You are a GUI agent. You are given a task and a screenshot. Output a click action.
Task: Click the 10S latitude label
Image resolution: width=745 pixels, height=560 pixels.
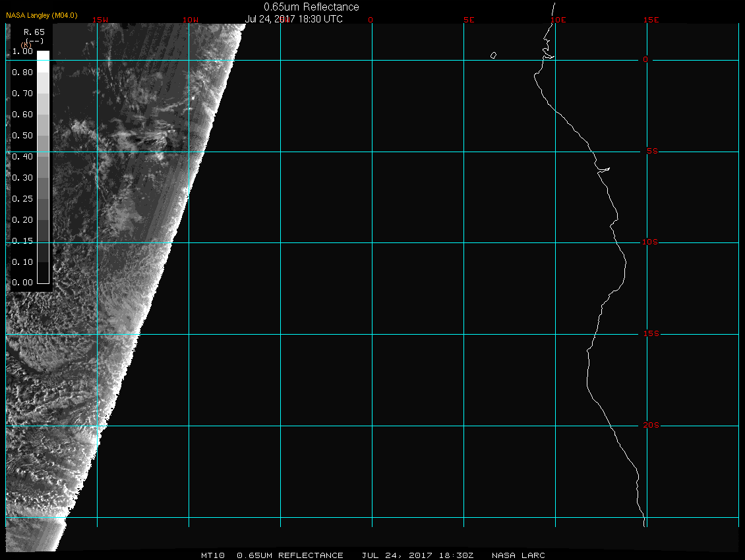coord(650,242)
